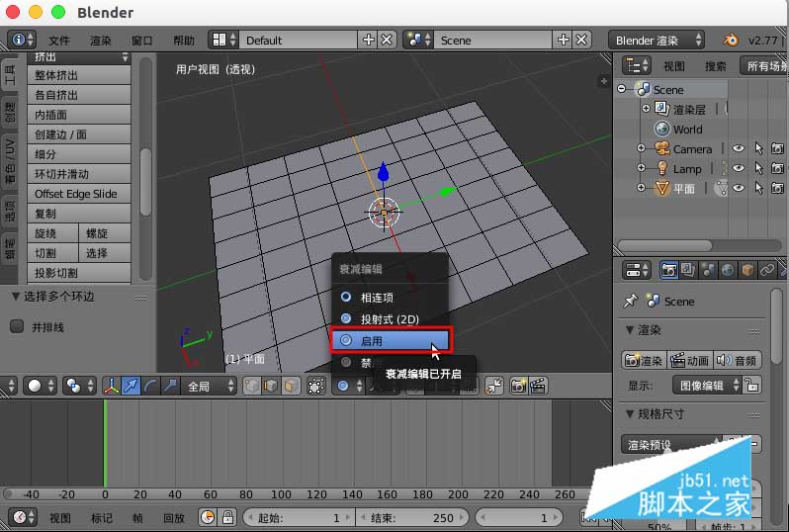The image size is (789, 532).
Task: Enable the 并排线 checkbox
Action: coord(17,326)
